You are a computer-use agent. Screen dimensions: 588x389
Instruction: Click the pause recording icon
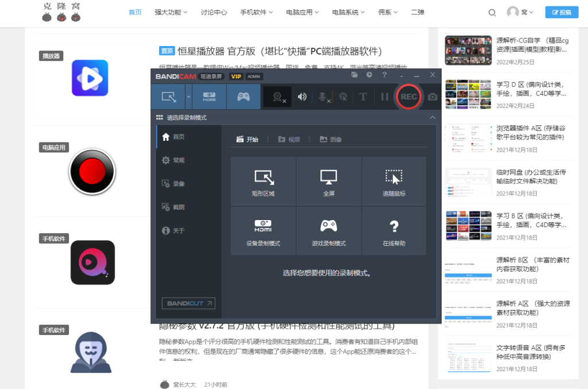tap(384, 97)
